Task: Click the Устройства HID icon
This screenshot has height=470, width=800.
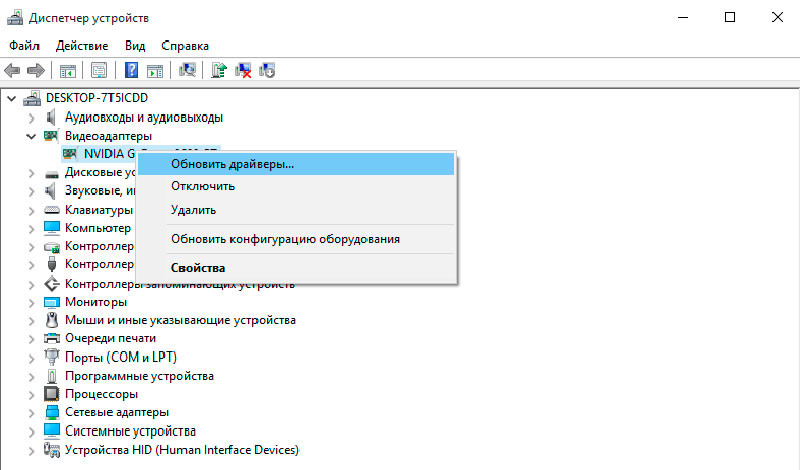Action: pyautogui.click(x=52, y=450)
